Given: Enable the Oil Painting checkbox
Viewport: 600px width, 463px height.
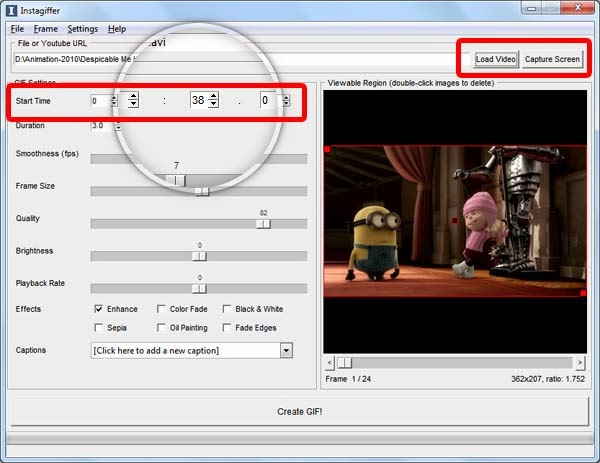Looking at the screenshot, I should [161, 328].
